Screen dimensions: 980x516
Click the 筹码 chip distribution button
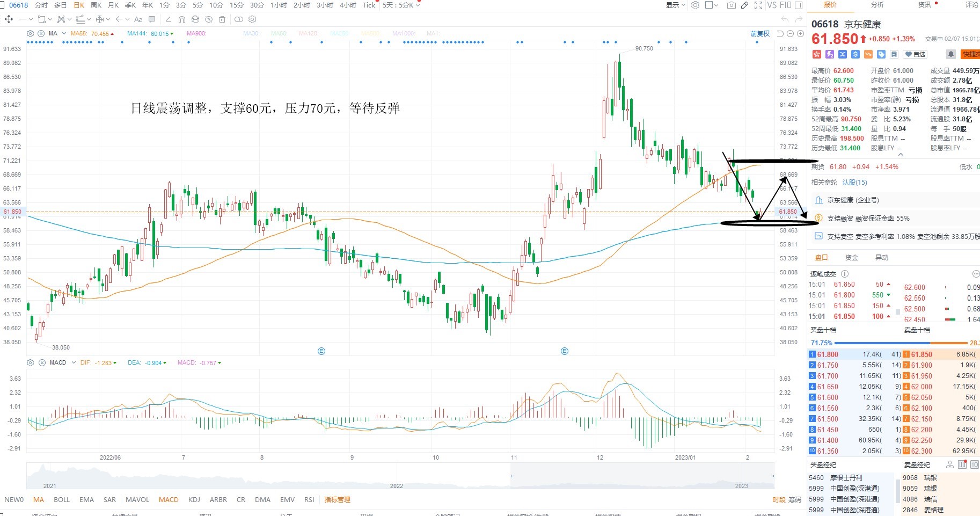[x=794, y=500]
